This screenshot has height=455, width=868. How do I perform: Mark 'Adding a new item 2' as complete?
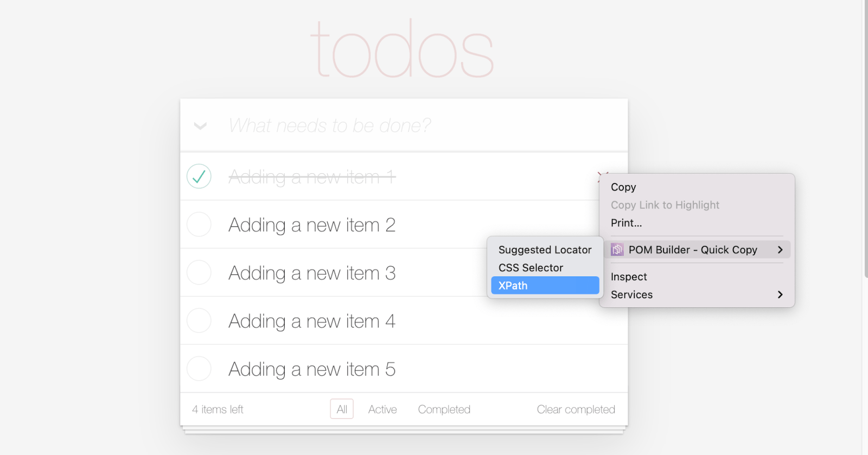click(x=199, y=225)
